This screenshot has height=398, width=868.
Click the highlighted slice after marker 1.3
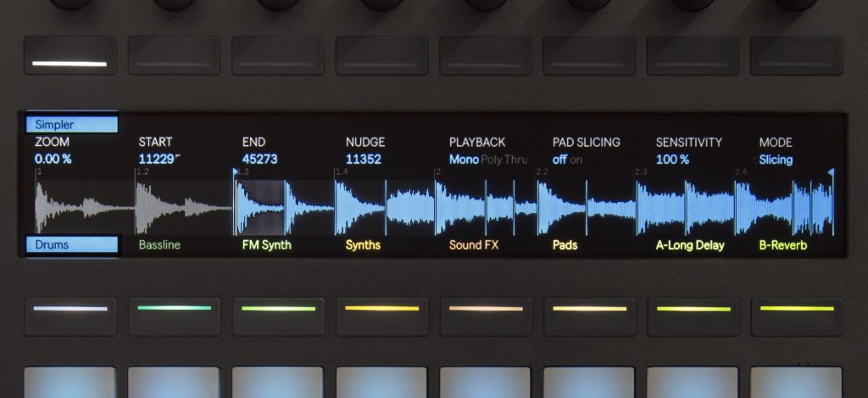coord(259,207)
